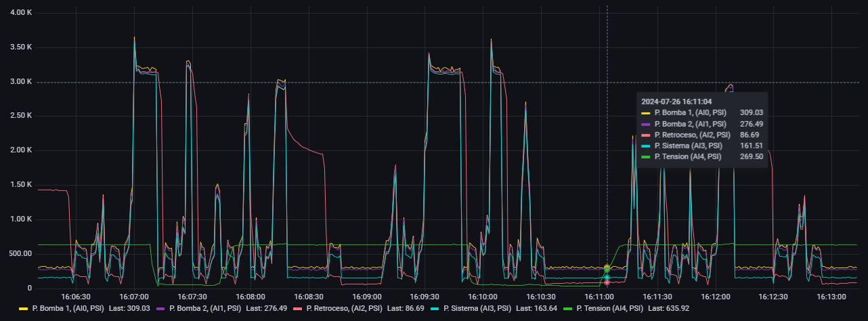This screenshot has height=321, width=868.
Task: Click yellow P. Bomba 1 legend color marker
Action: 23,308
